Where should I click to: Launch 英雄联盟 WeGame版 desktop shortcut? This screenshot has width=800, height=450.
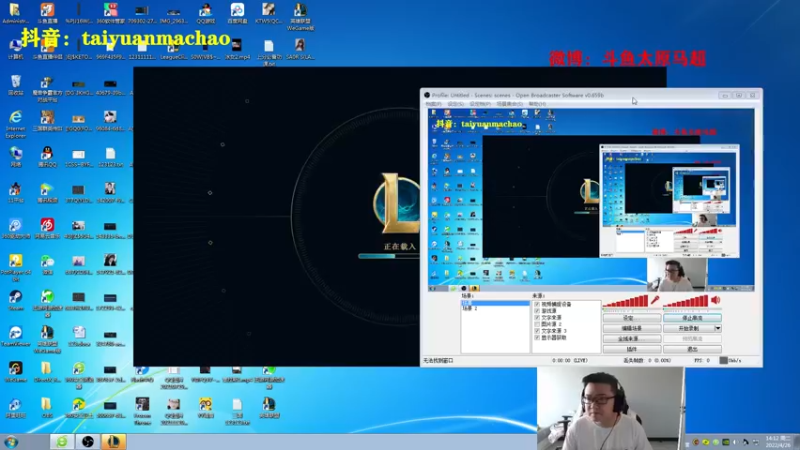300,16
